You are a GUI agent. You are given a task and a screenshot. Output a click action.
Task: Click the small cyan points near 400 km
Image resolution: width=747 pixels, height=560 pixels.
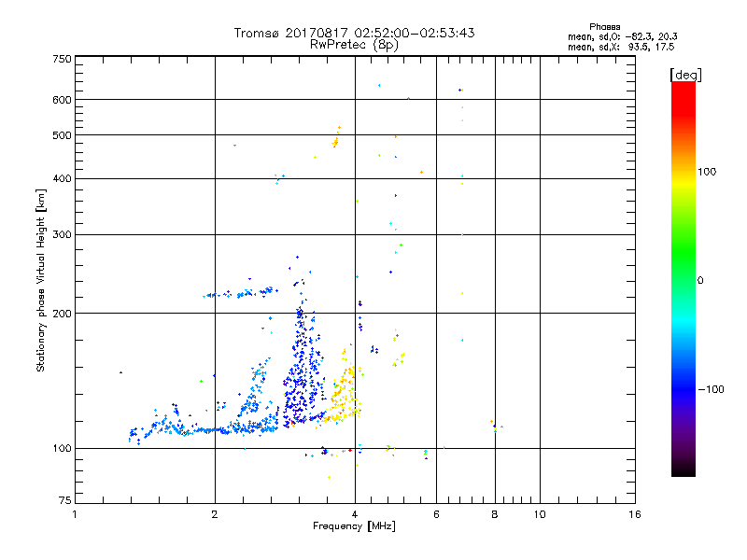pyautogui.click(x=279, y=178)
